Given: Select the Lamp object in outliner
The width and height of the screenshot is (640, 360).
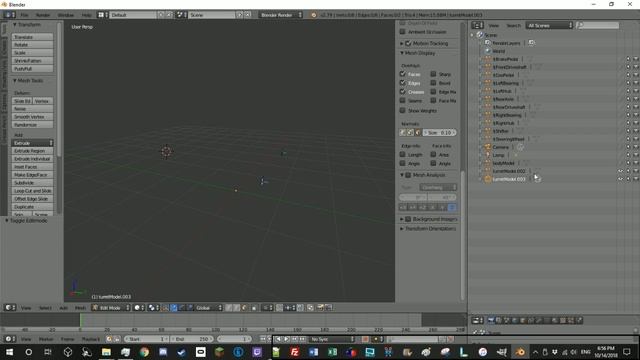Looking at the screenshot, I should tap(498, 155).
